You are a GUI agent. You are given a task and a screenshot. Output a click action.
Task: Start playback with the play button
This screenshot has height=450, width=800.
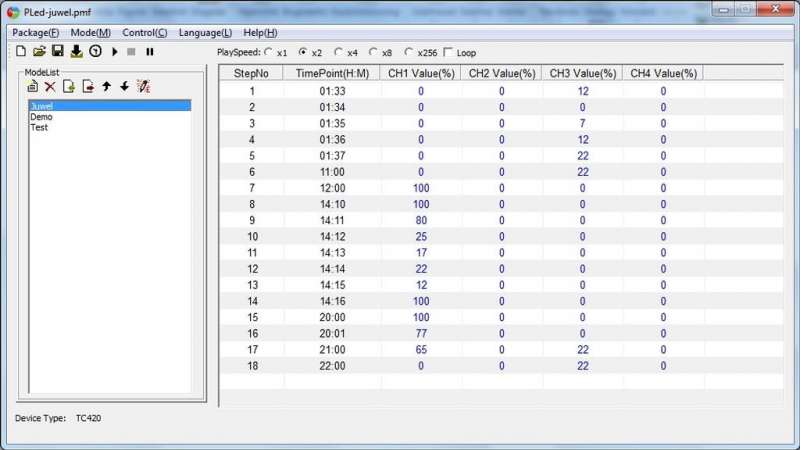tap(114, 51)
